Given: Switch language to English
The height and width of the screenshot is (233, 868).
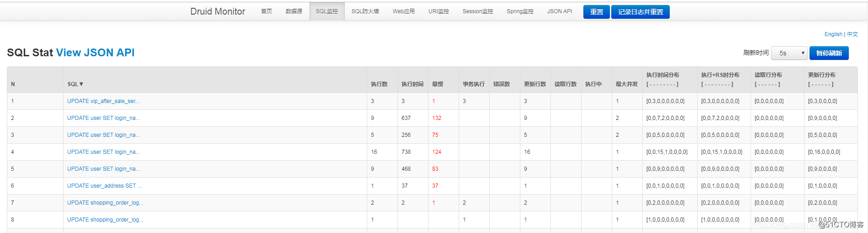Looking at the screenshot, I should (x=833, y=34).
